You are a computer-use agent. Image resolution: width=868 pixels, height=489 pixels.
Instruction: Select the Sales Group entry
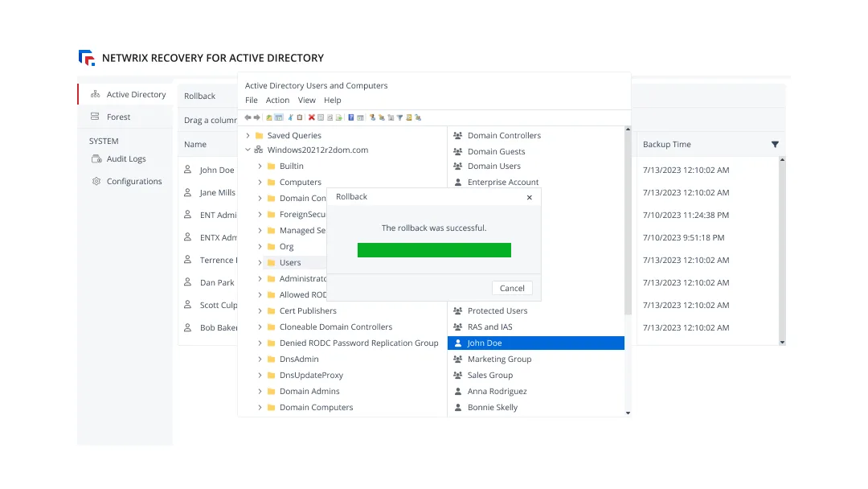pos(490,375)
